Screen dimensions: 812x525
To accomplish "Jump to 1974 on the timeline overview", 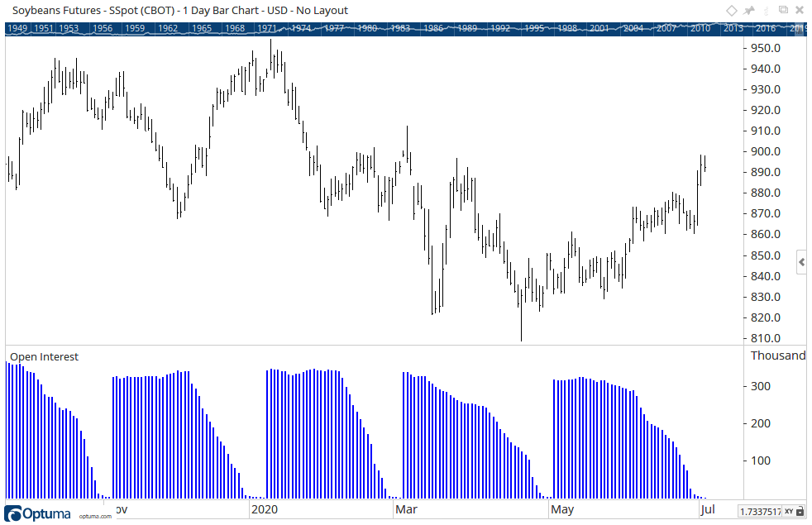I will click(301, 28).
